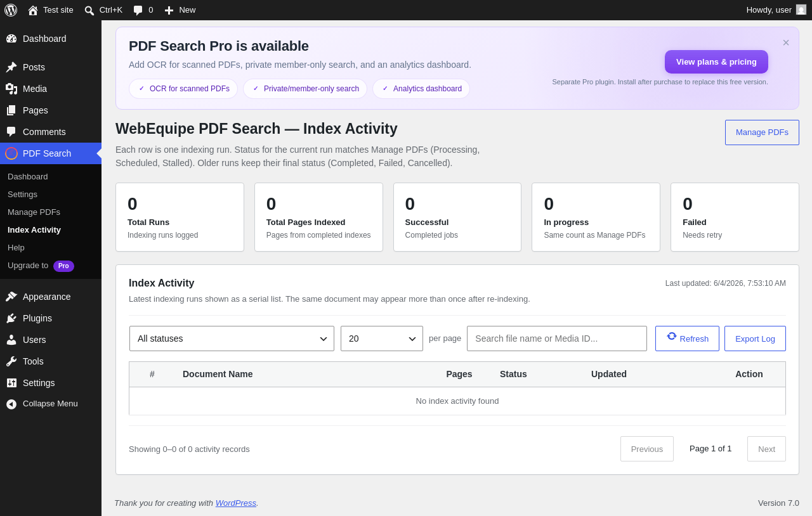Open the New content menu
The height and width of the screenshot is (516, 812).
pos(180,10)
